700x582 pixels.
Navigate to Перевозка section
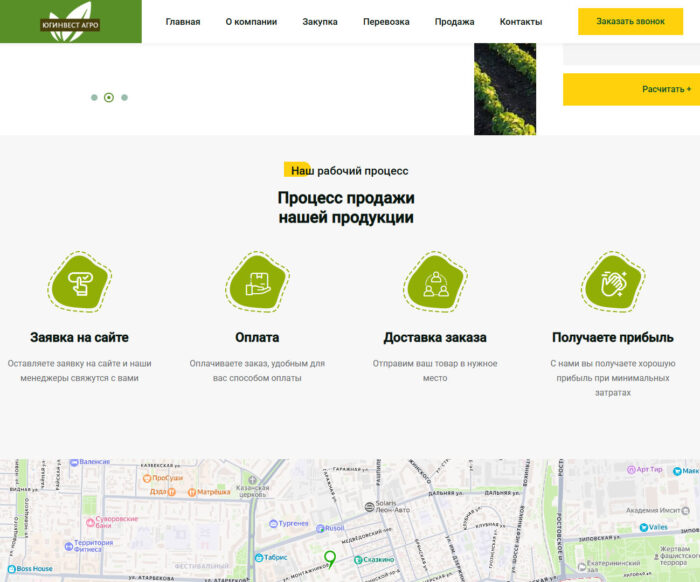386,21
